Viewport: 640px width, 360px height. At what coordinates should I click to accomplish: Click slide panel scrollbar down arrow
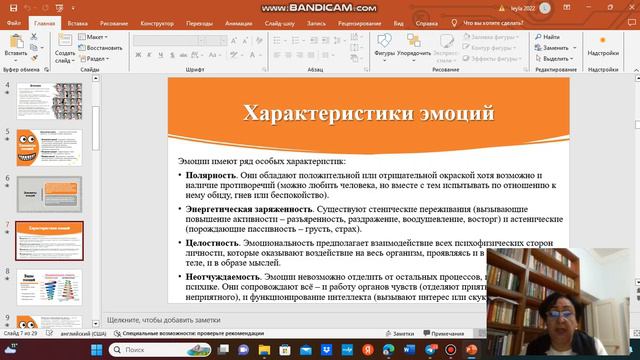coord(96,324)
